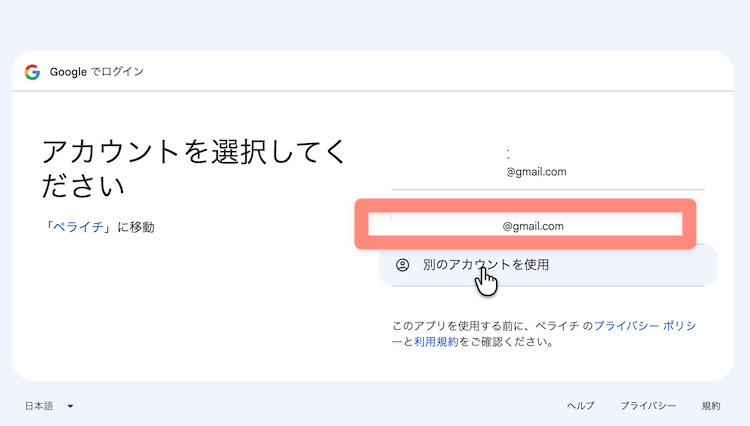Click the Google でログイン header text

click(x=97, y=72)
